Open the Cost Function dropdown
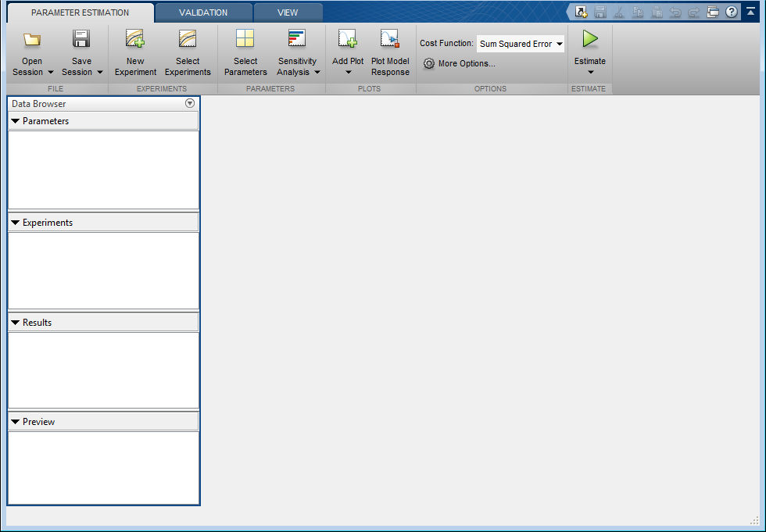 521,44
